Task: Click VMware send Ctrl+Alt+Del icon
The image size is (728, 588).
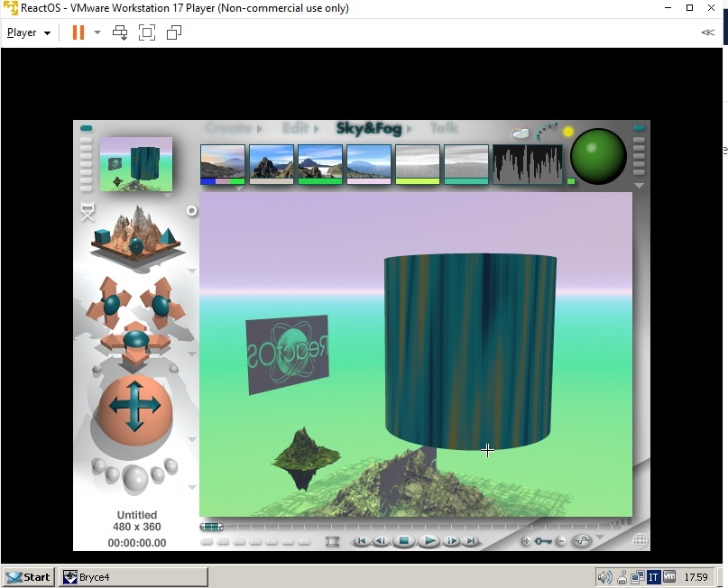Action: [120, 33]
